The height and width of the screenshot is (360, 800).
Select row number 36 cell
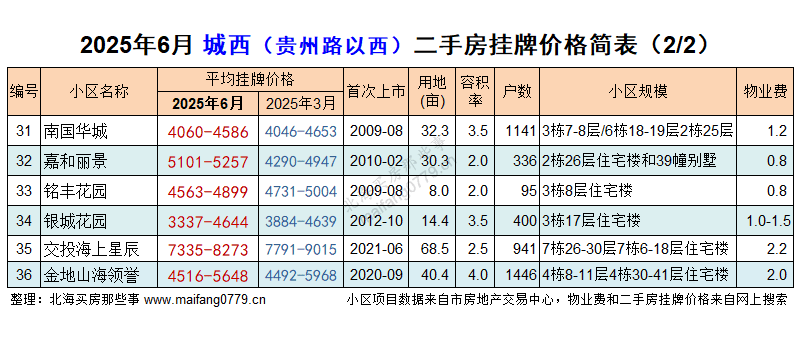click(x=24, y=275)
